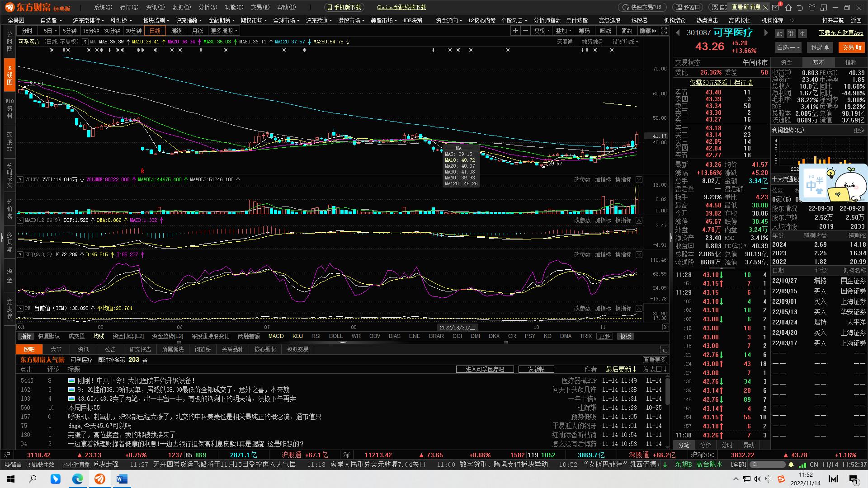Click the 融 margin trading badge
Screen dimensions: 868x488
[779, 33]
